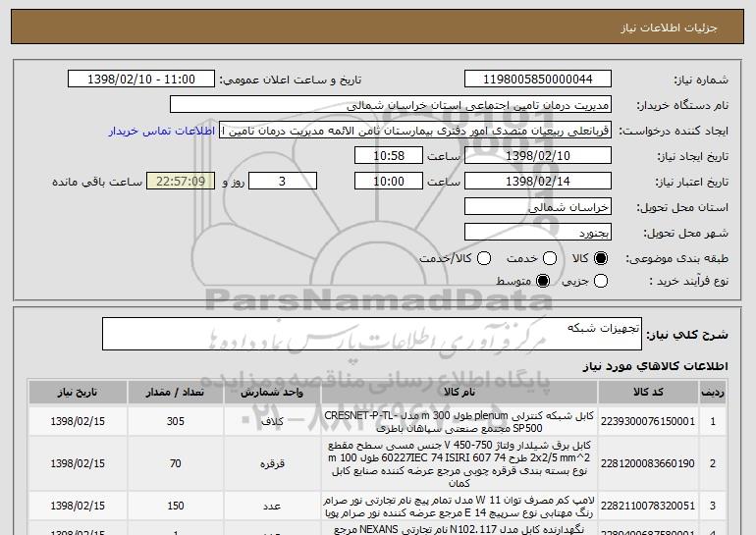The height and width of the screenshot is (535, 756).
Task: Click product code 2239300076150001
Action: 648,422
